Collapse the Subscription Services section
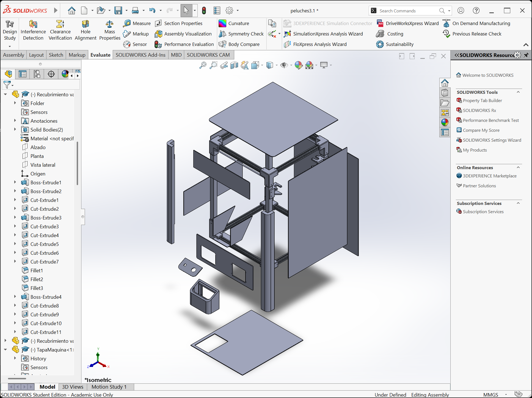 point(518,203)
